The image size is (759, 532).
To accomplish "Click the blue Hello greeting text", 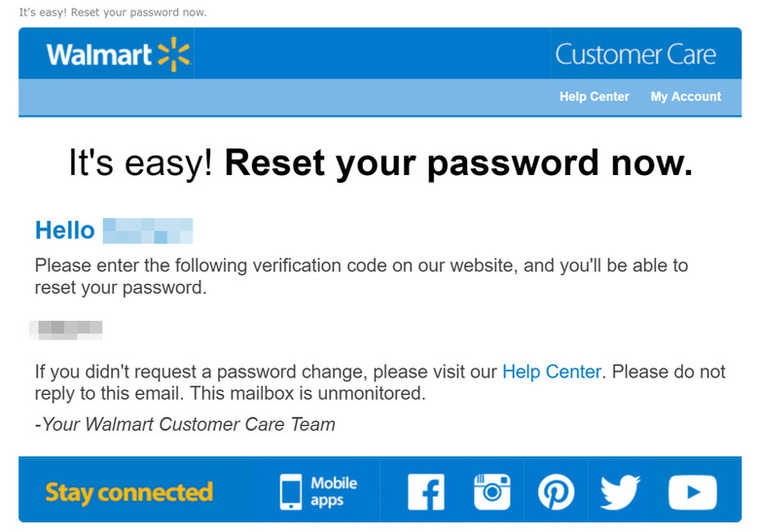I will [x=65, y=231].
